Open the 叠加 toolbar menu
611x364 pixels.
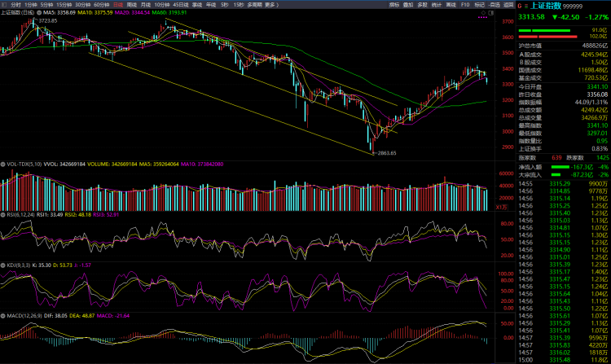(x=408, y=4)
